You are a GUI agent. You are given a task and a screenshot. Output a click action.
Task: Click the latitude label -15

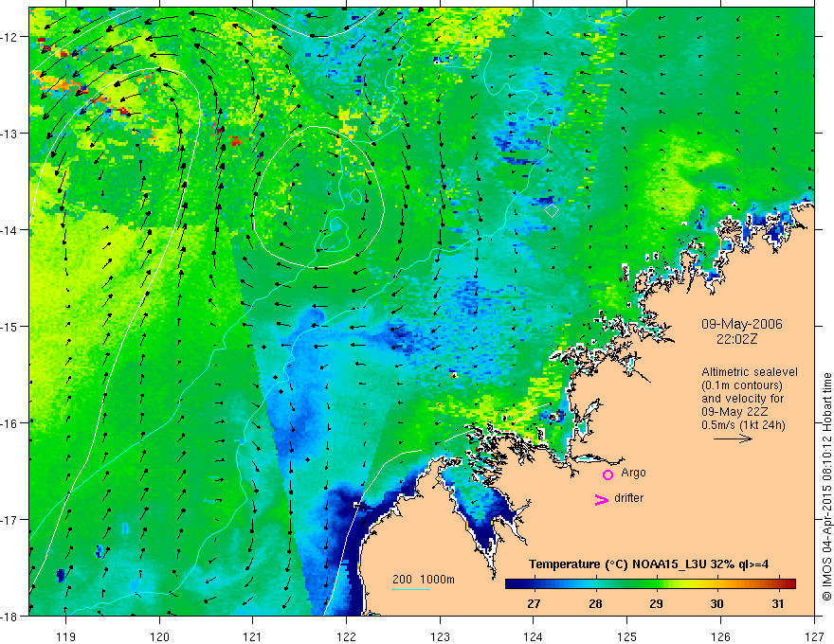coord(10,326)
